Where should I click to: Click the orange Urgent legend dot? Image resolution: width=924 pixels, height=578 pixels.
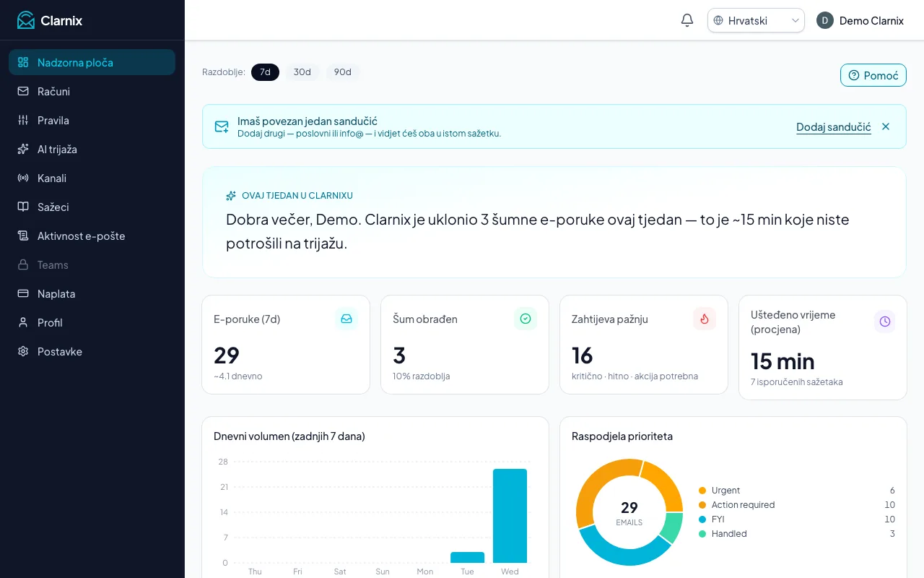tap(702, 491)
